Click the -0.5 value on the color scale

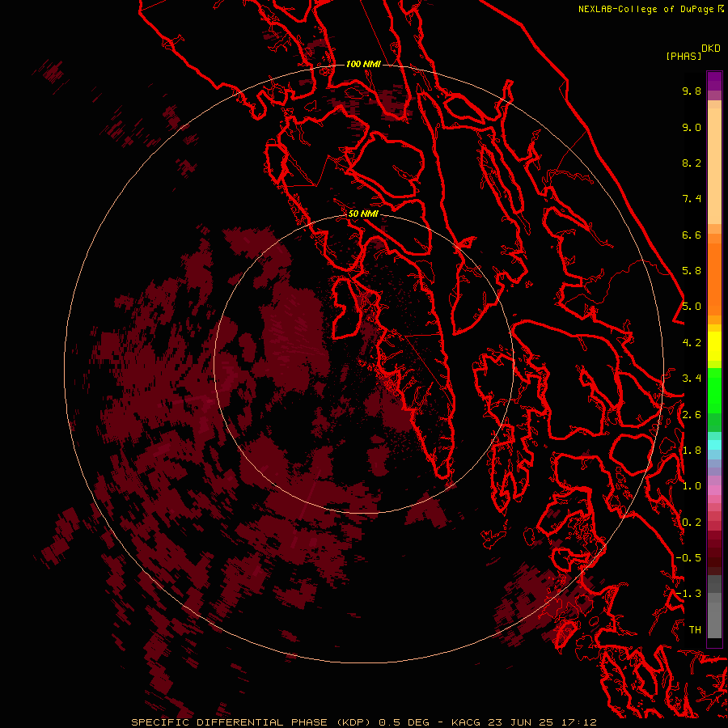tap(688, 558)
